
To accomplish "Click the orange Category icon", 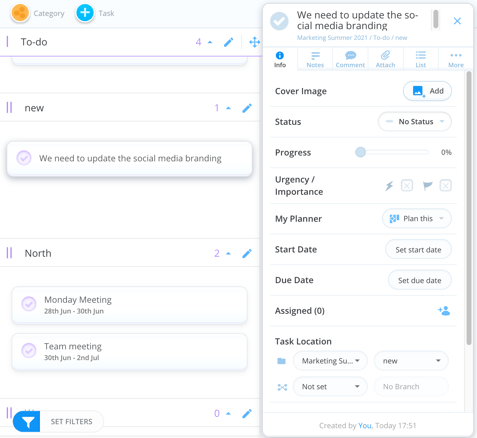I will click(x=20, y=13).
